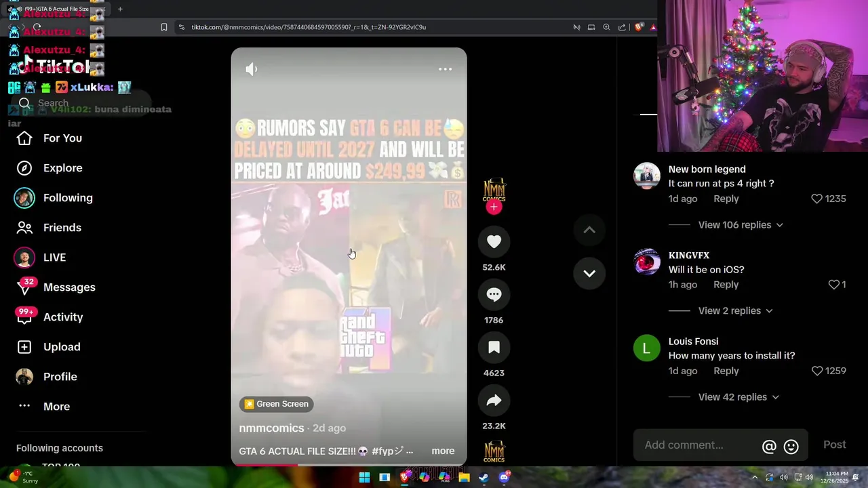The height and width of the screenshot is (488, 868).
Task: Click the TikTok Search field
Action: click(80, 103)
